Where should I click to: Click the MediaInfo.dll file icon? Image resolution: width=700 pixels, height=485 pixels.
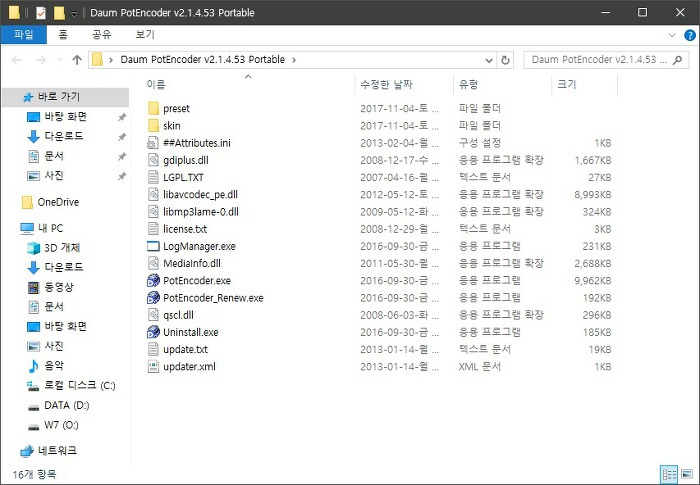pos(153,263)
